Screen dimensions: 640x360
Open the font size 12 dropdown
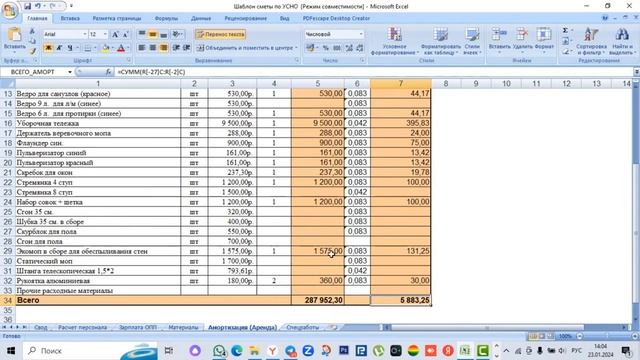[105, 34]
